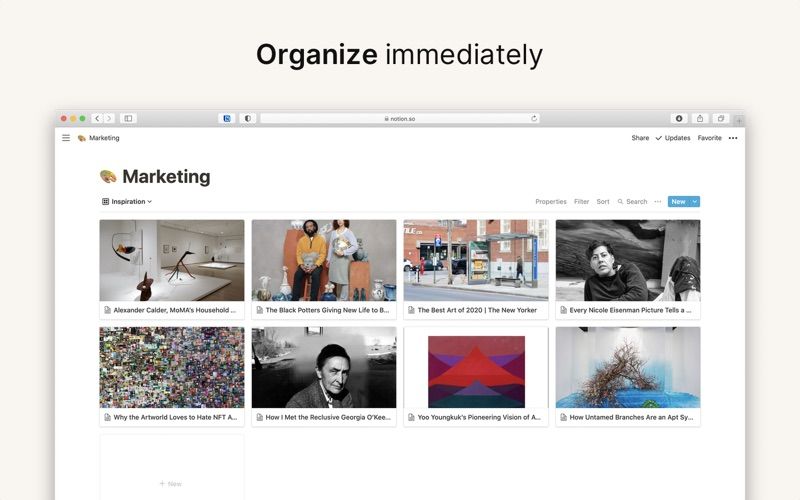
Task: Open the three-dot database view options
Action: pos(658,202)
